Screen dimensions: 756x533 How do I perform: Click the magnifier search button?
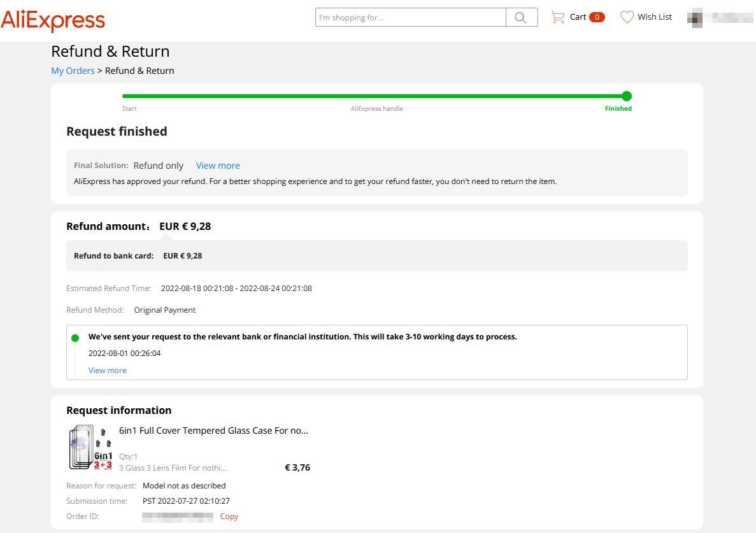(521, 18)
